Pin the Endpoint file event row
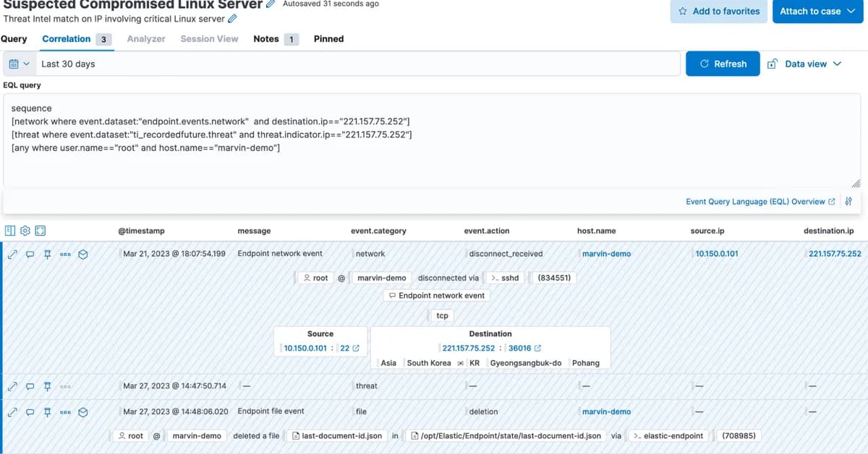Screen dimensions: 868x454 coord(48,412)
